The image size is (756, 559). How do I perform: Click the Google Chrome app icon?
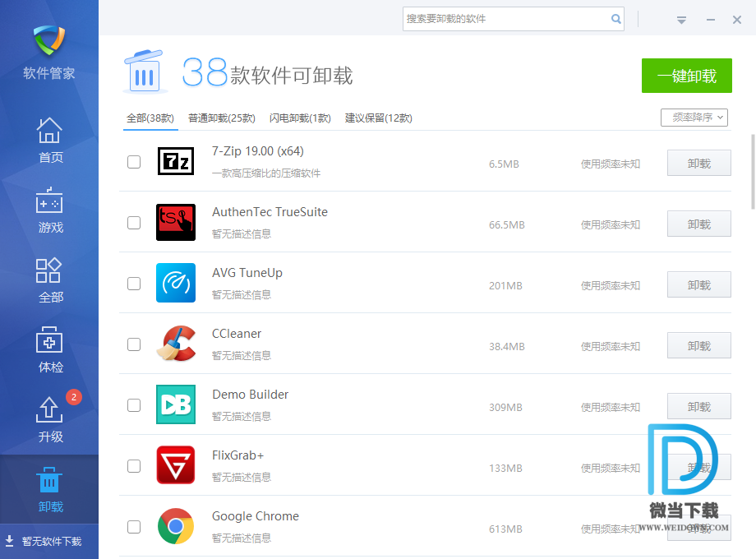click(176, 526)
